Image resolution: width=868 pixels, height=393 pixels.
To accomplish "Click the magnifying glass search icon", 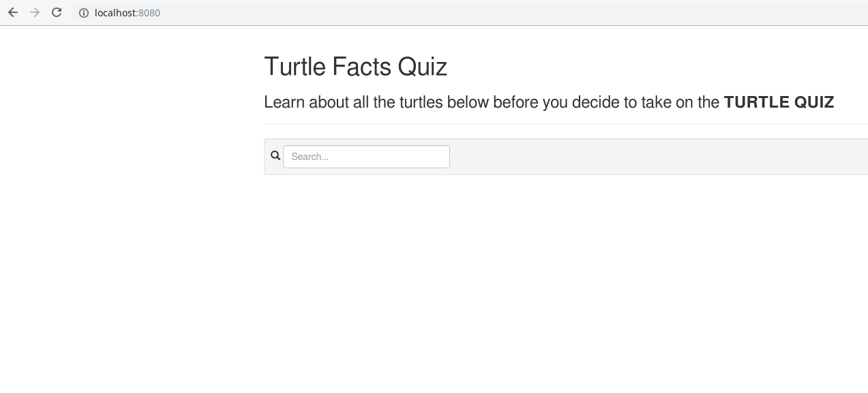I will click(x=275, y=156).
